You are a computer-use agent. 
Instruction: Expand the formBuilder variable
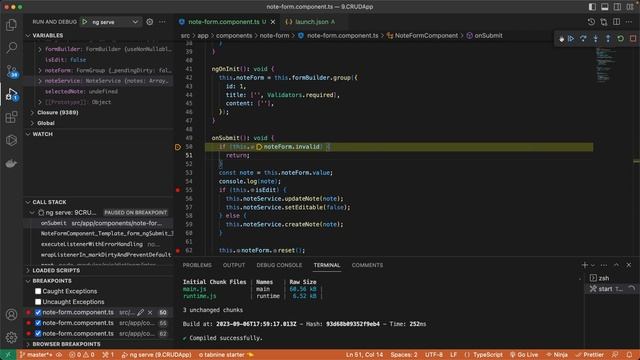coord(40,49)
